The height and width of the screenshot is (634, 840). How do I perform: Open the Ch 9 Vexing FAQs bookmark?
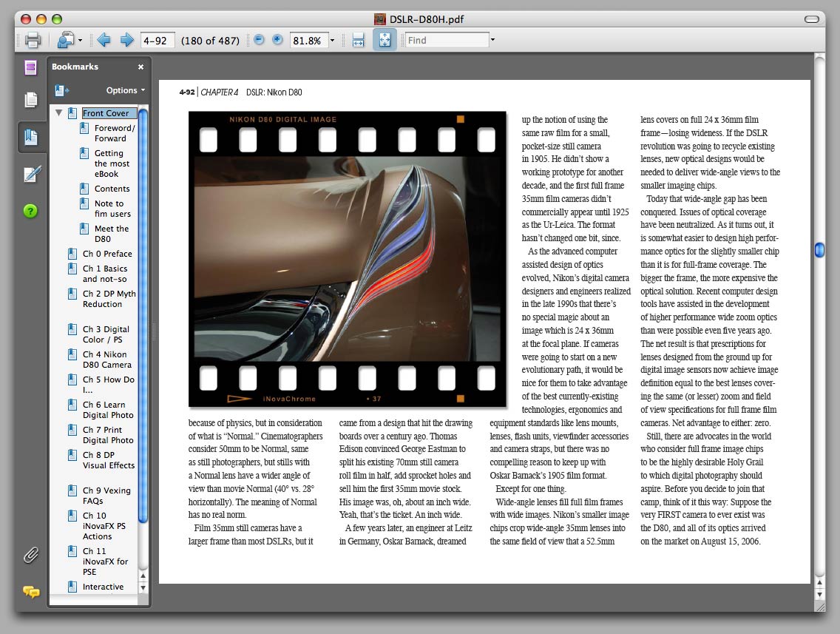[106, 496]
